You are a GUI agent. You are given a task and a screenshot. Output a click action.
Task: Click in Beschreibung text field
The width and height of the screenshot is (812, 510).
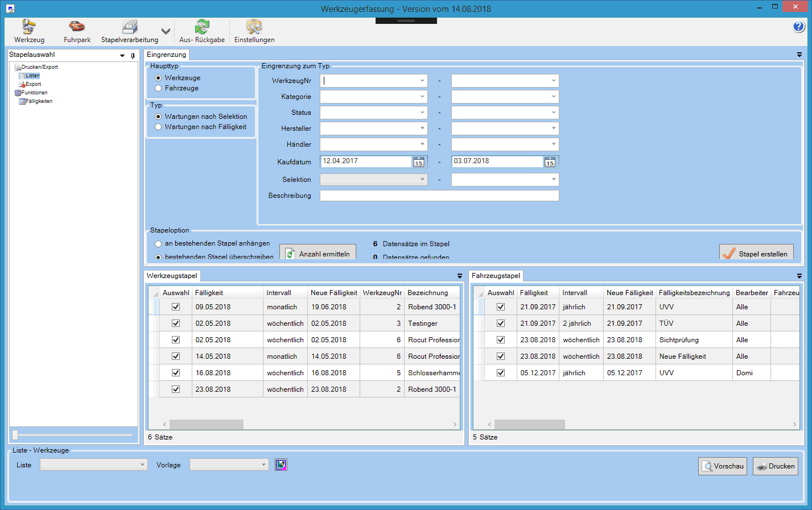tap(439, 196)
